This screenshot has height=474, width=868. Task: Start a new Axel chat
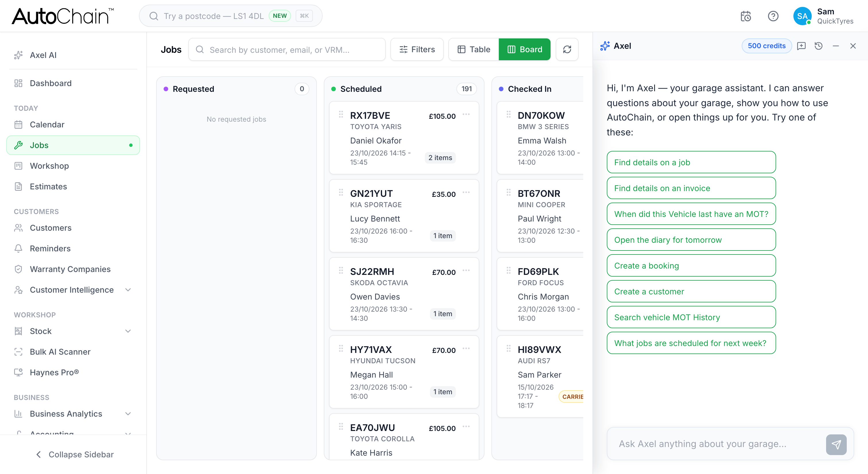pyautogui.click(x=801, y=46)
